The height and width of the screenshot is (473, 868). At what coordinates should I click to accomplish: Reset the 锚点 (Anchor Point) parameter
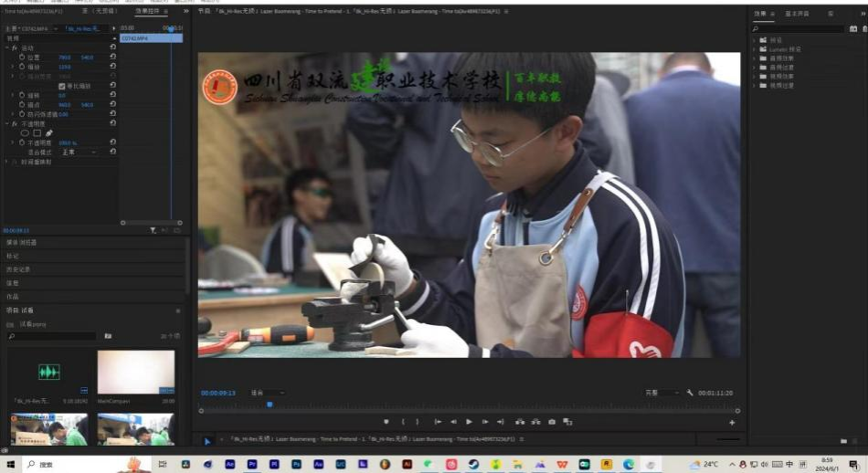[x=113, y=104]
